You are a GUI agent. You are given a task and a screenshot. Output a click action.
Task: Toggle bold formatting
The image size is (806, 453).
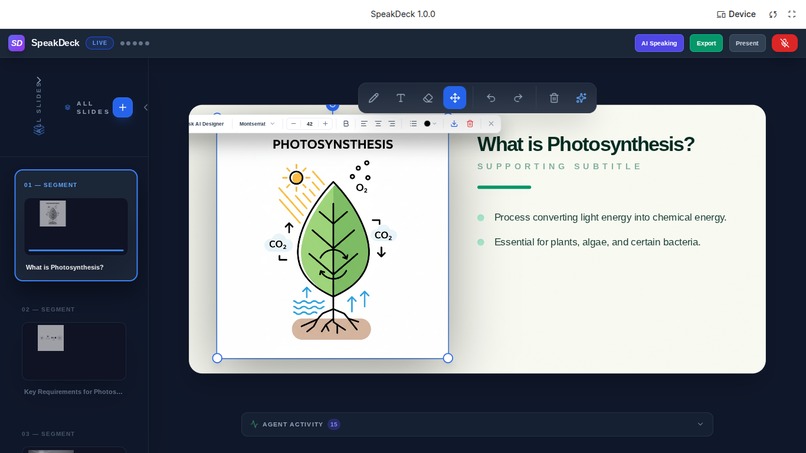pos(346,123)
